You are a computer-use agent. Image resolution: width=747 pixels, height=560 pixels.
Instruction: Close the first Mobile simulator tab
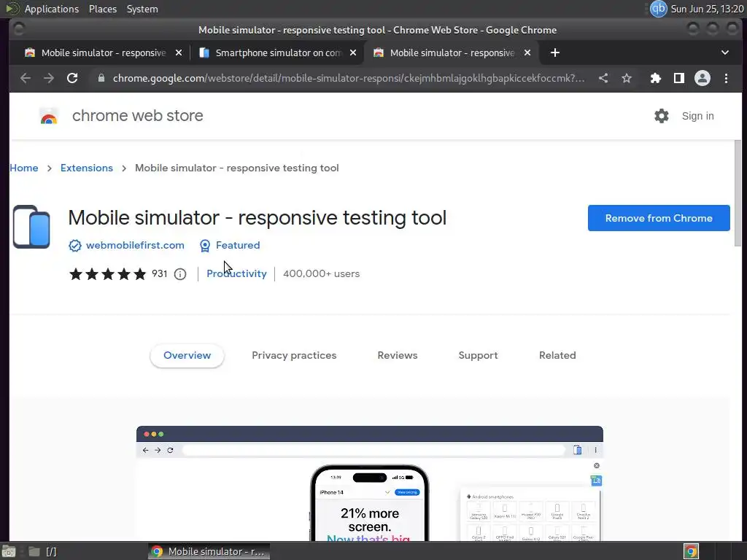pyautogui.click(x=179, y=52)
